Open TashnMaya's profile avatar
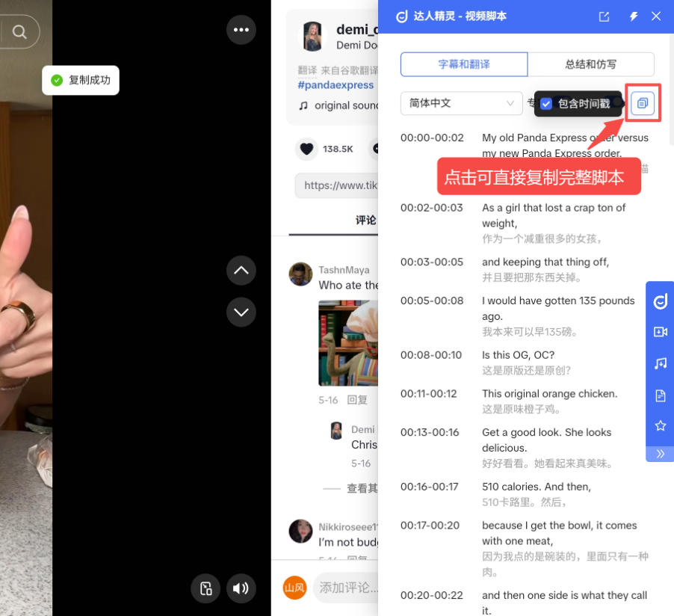This screenshot has width=674, height=616. tap(301, 274)
